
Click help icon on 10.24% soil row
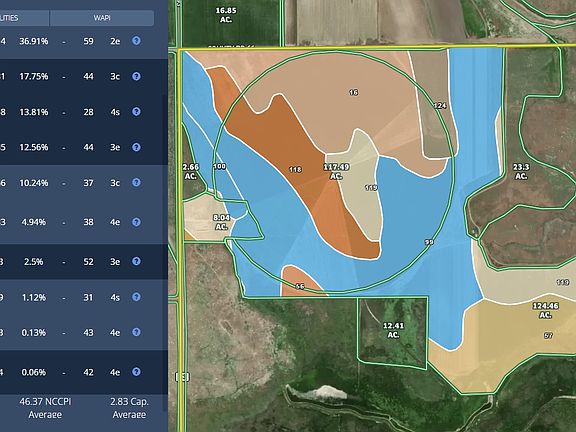coord(136,182)
